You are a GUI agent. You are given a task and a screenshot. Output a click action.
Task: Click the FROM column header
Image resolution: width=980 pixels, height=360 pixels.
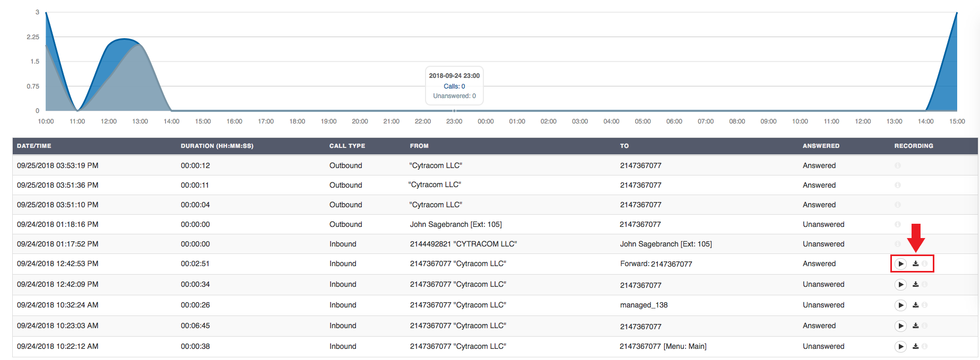pyautogui.click(x=419, y=146)
